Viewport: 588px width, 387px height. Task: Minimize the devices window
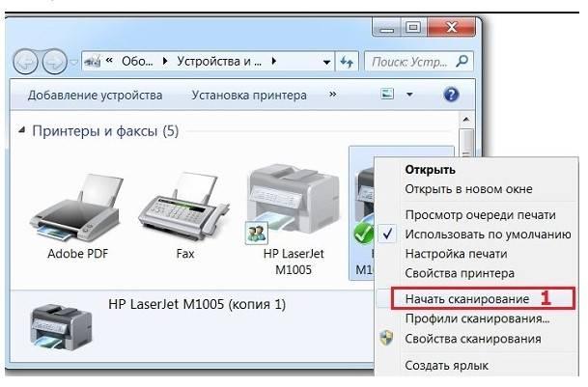pyautogui.click(x=388, y=27)
